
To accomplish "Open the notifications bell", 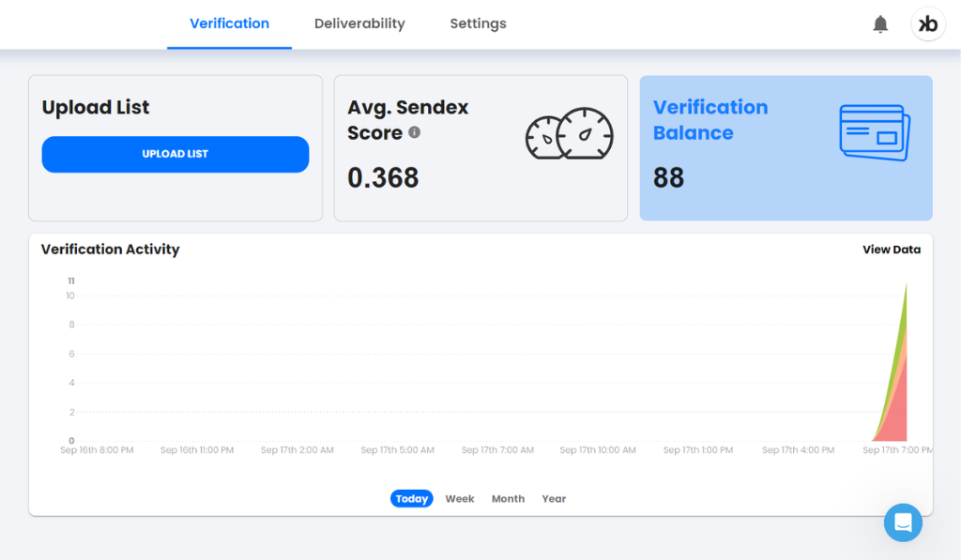I will point(880,23).
